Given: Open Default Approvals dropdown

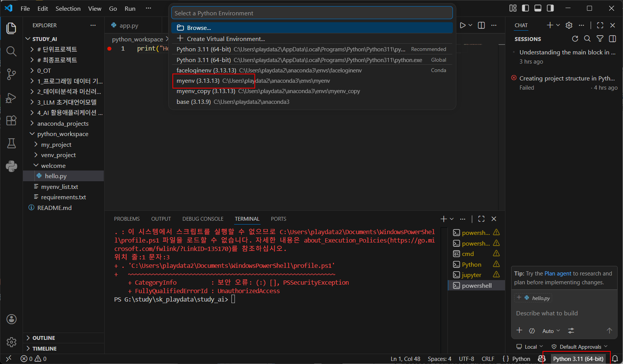Looking at the screenshot, I should (x=579, y=347).
